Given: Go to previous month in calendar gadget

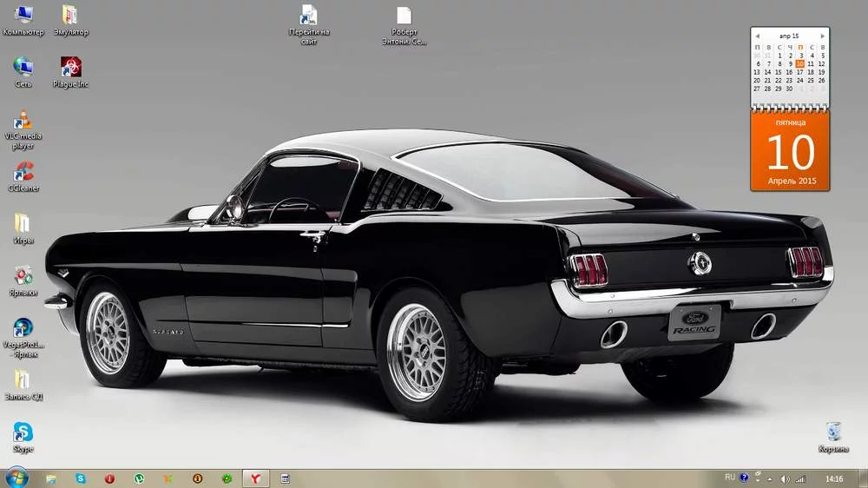Looking at the screenshot, I should point(757,36).
